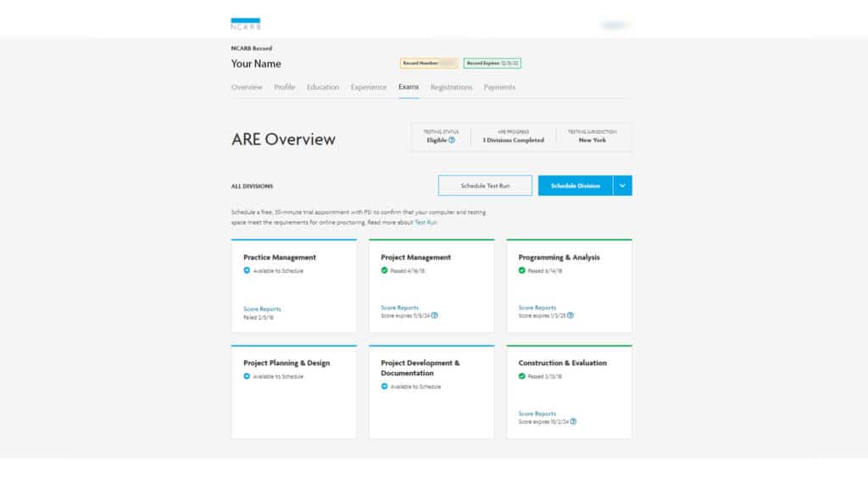Click the Project Development & Documentation status icon
The image size is (868, 488).
tap(384, 386)
